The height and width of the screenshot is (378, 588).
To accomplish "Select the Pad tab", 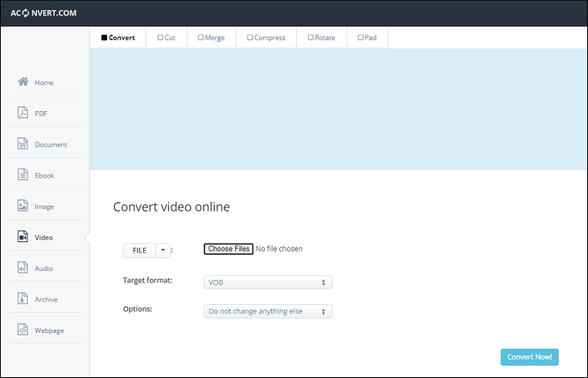I will click(x=368, y=38).
